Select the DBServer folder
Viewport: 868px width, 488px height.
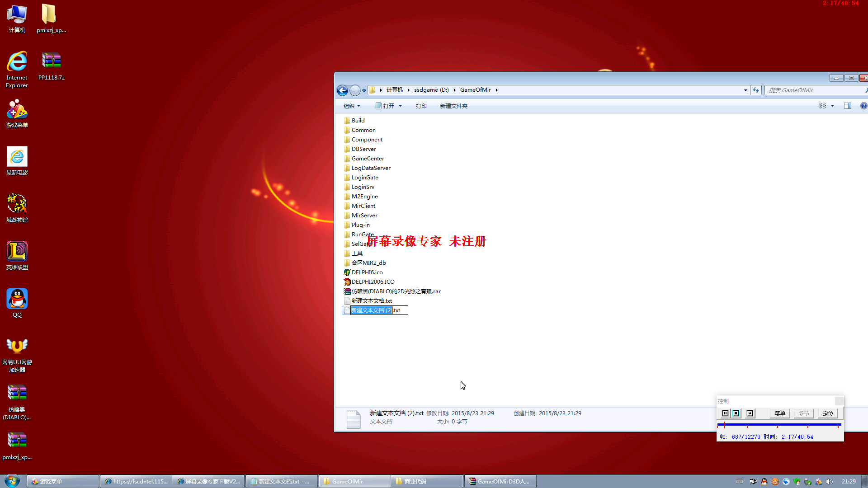coord(360,149)
